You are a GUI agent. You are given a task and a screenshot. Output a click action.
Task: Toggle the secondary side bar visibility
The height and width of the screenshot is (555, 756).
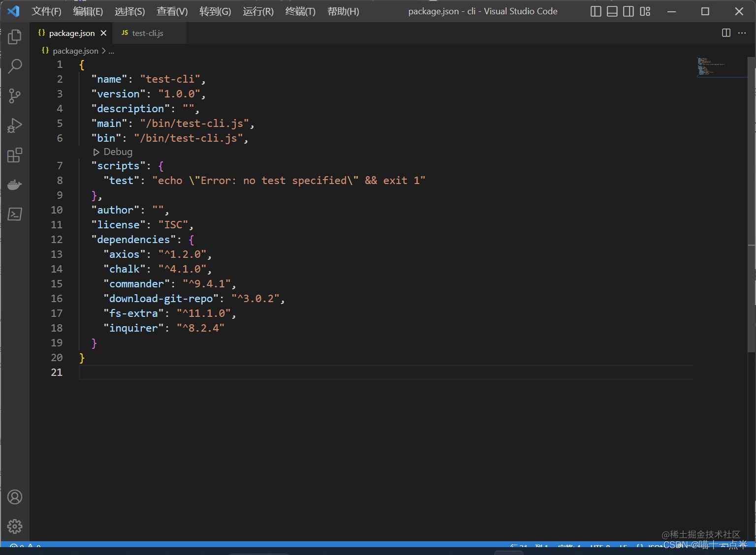[x=629, y=11]
